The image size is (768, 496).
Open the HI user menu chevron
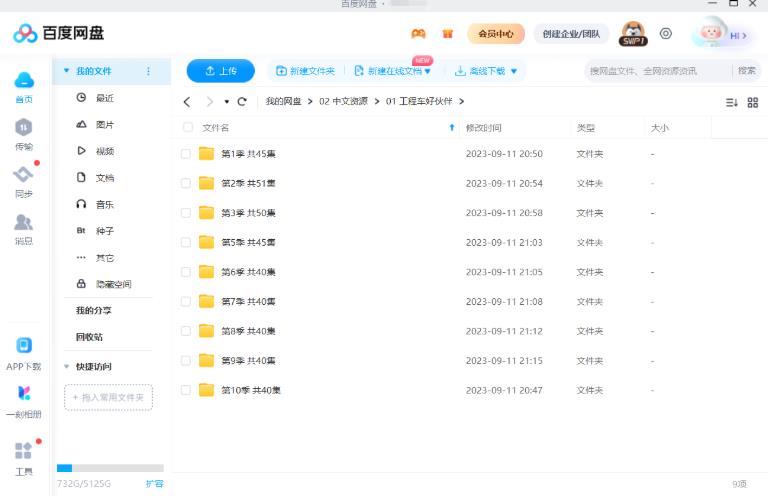pyautogui.click(x=744, y=36)
